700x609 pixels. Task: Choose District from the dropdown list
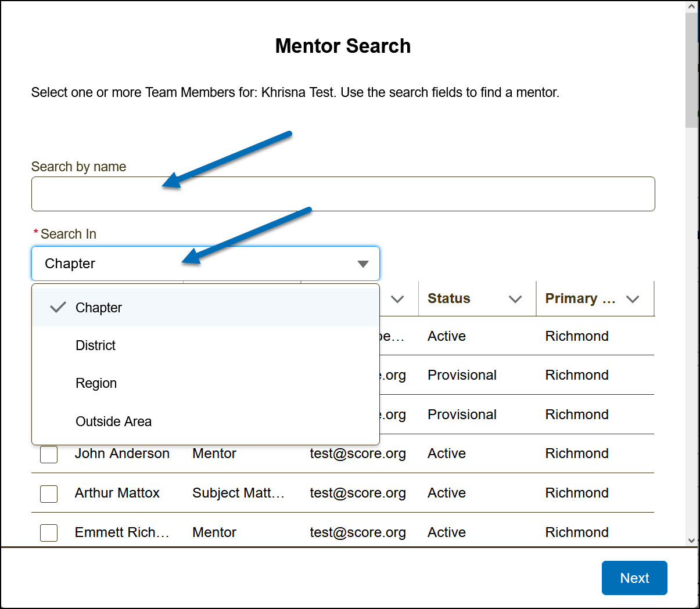[x=96, y=345]
